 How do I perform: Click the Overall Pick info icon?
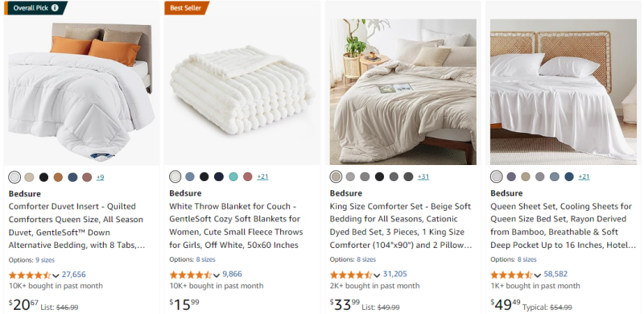55,8
